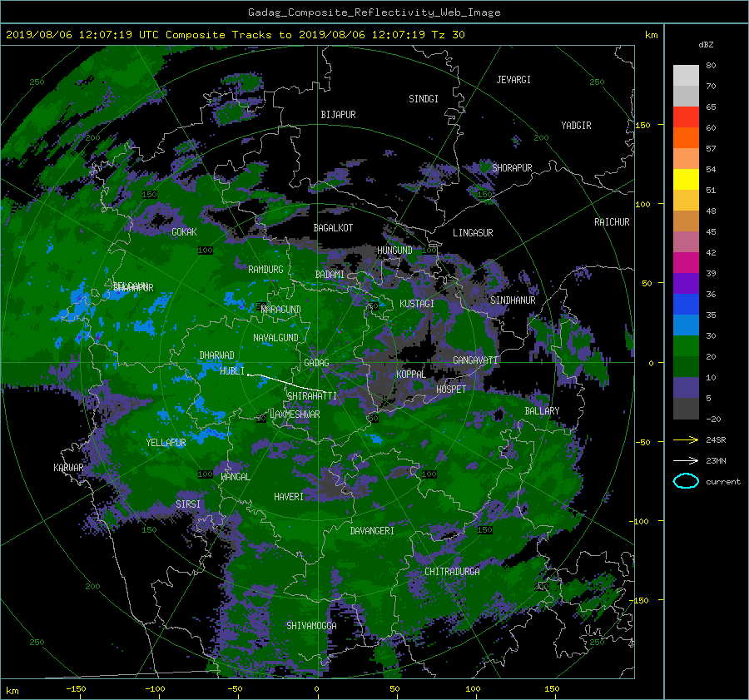749x700 pixels.
Task: Click the 'current' legend text
Action: 722,482
